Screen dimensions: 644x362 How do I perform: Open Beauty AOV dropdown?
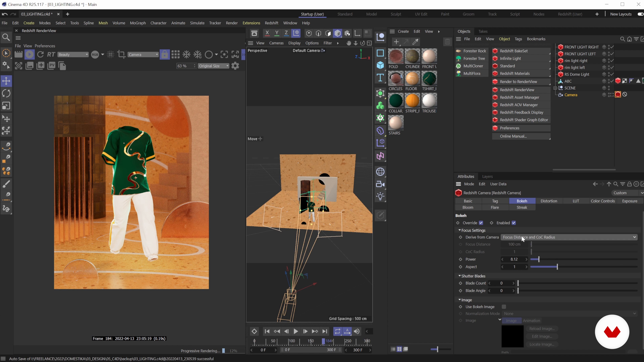coord(73,54)
